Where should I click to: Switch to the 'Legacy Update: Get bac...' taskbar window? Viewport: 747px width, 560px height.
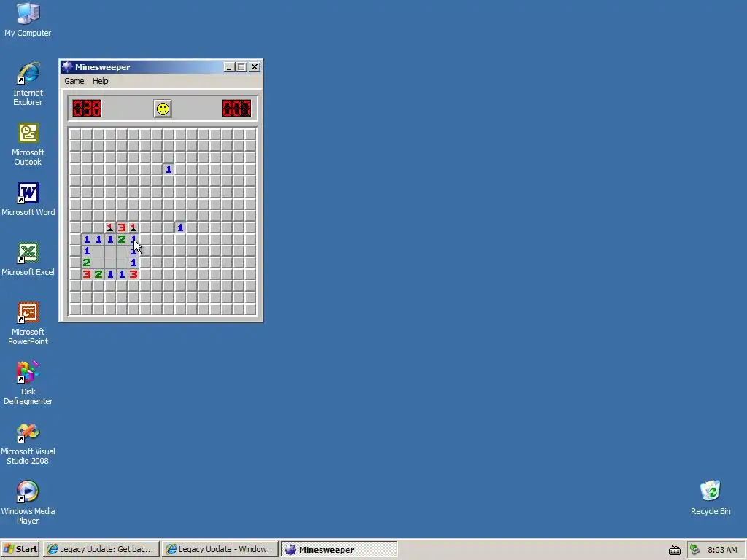point(101,549)
